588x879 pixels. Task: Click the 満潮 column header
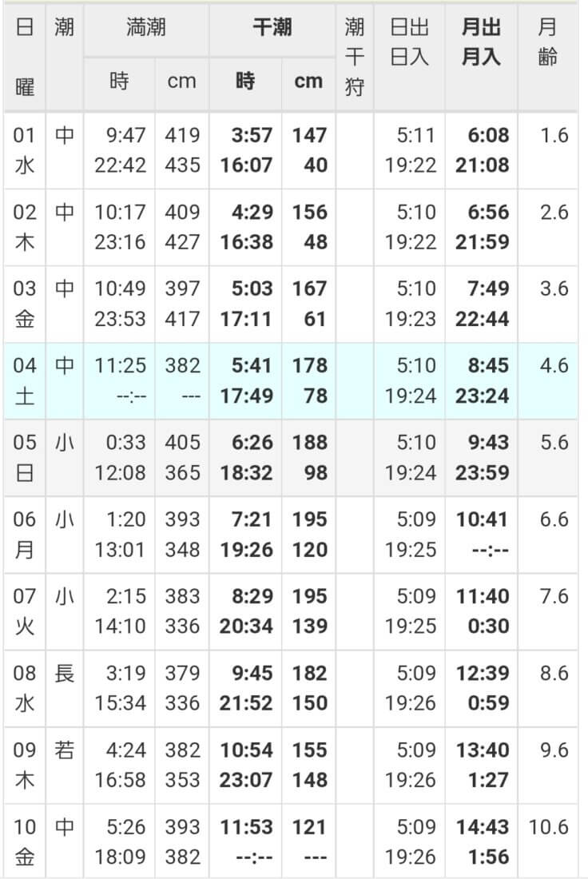(x=146, y=27)
